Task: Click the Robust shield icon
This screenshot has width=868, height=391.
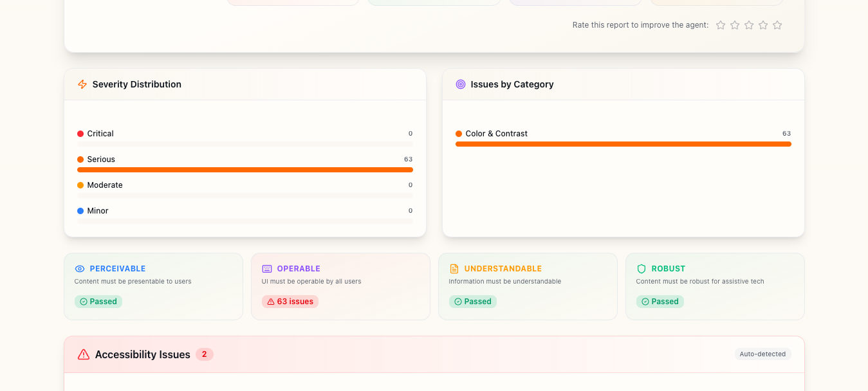Action: point(642,269)
